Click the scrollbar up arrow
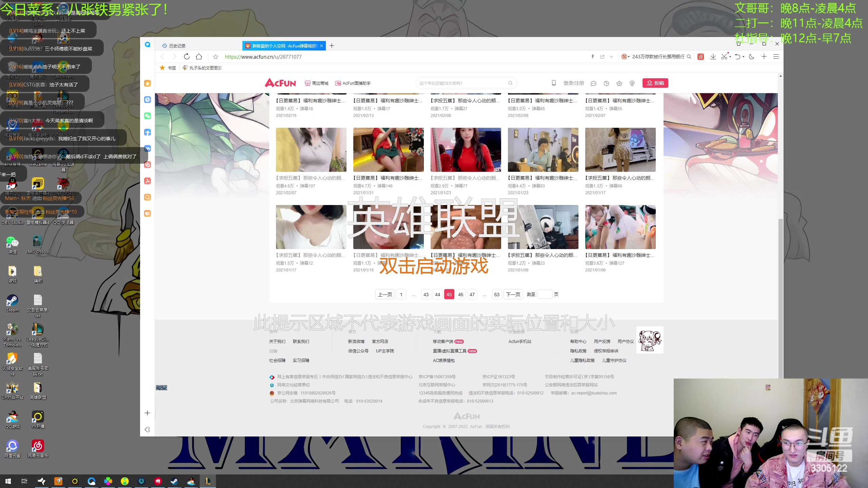 pos(781,76)
